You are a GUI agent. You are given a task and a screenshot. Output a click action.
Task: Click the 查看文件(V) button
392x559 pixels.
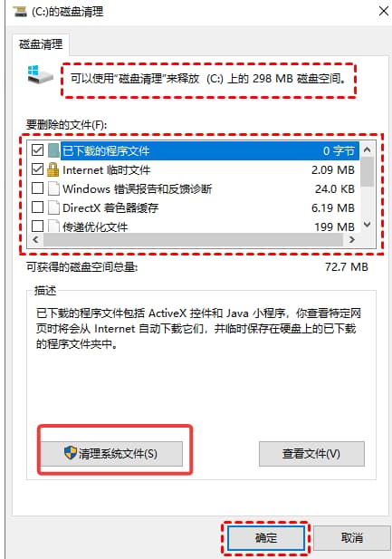click(311, 454)
